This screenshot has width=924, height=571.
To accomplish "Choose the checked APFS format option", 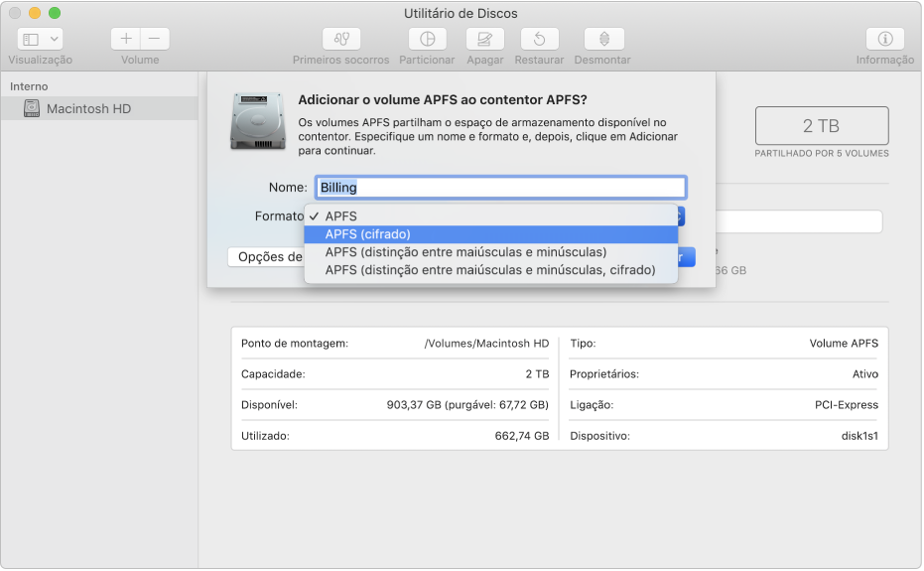I will 491,216.
